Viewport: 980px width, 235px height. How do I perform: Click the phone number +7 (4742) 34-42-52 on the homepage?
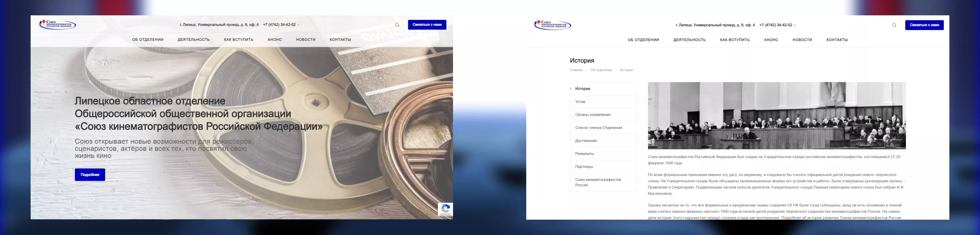coord(279,25)
